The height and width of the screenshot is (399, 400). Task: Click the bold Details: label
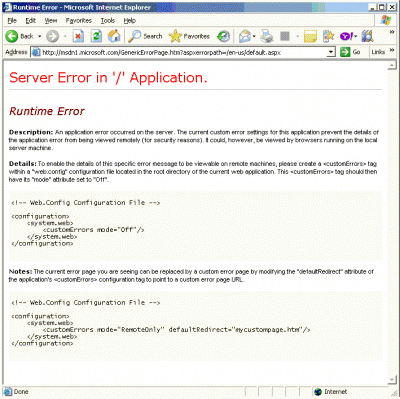tap(23, 164)
